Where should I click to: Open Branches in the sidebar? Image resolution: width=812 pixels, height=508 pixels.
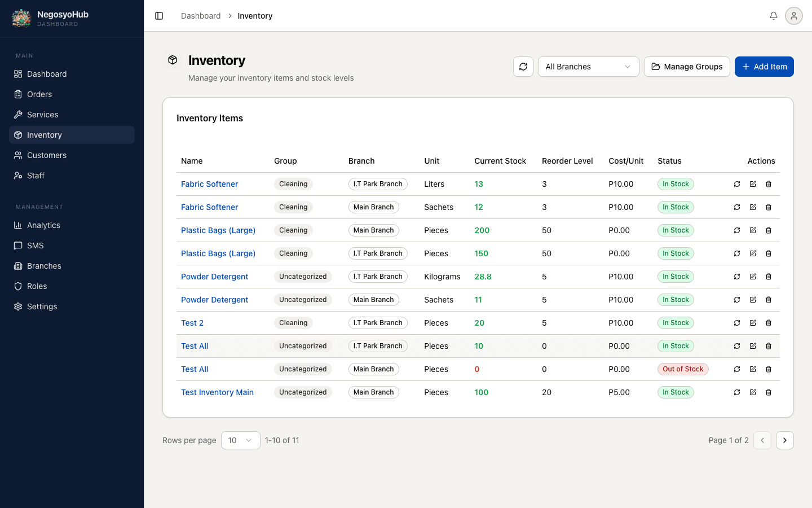(72, 266)
